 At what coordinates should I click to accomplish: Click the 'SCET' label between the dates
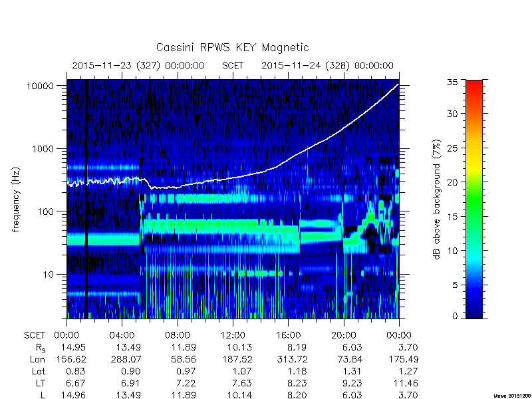tap(233, 65)
